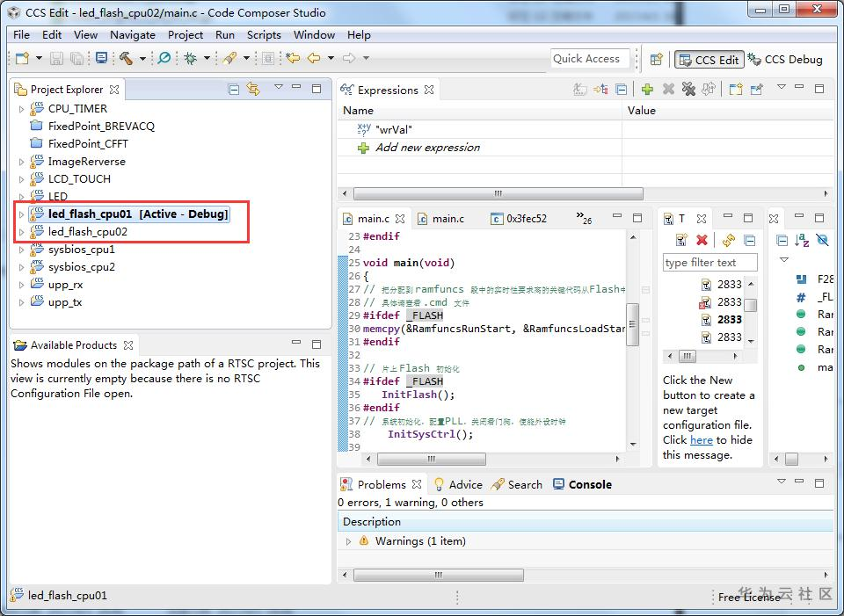Screen dimensions: 844x616
Task: Click the Expressions horizontal scrollbar thumb
Action: 498,193
